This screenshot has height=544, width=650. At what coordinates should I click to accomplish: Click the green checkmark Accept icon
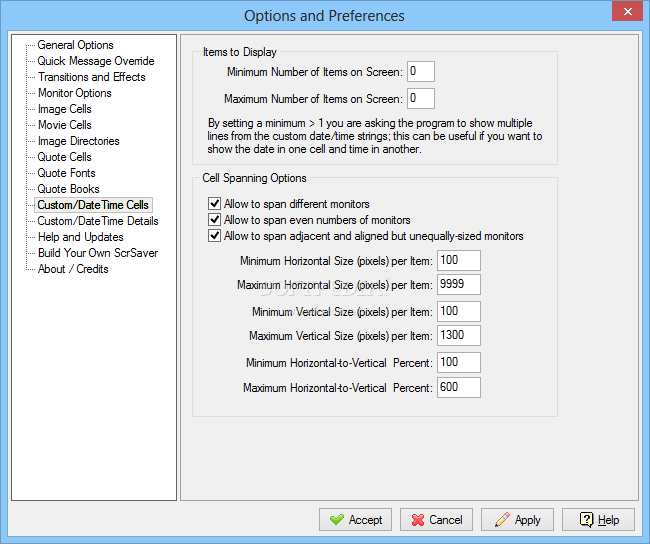[x=337, y=520]
